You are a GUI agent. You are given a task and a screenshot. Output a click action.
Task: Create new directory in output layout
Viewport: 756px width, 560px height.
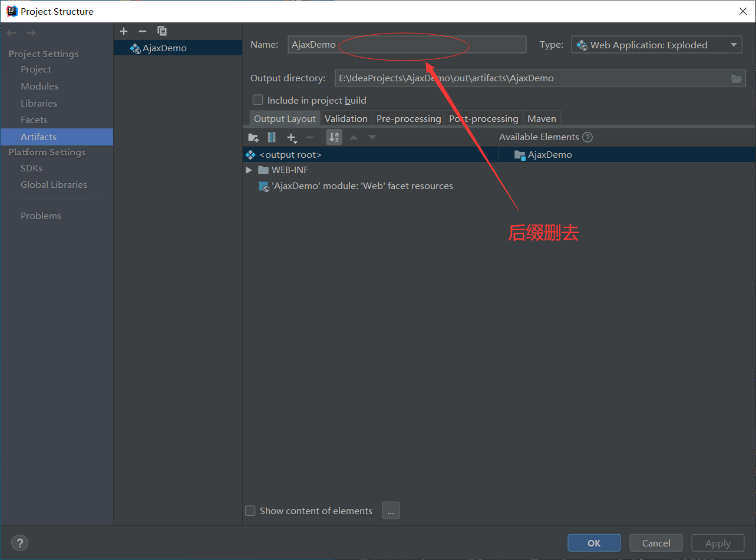pos(253,137)
